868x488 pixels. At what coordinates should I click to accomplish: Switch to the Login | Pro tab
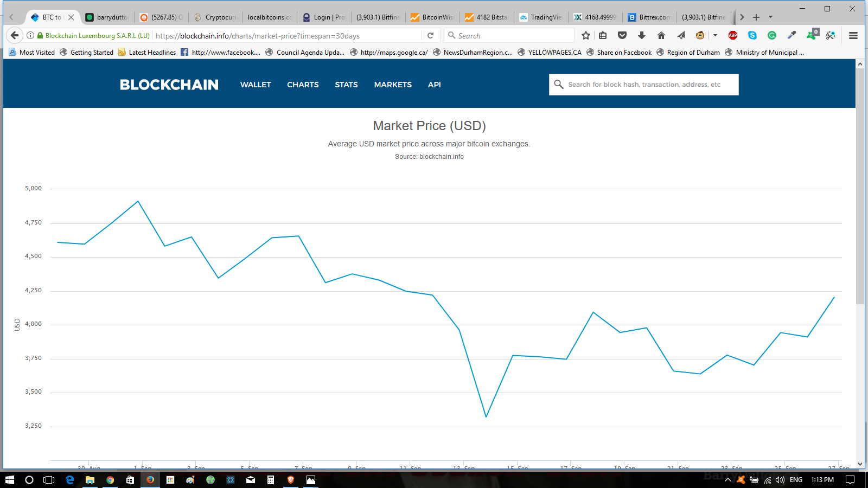(x=324, y=17)
